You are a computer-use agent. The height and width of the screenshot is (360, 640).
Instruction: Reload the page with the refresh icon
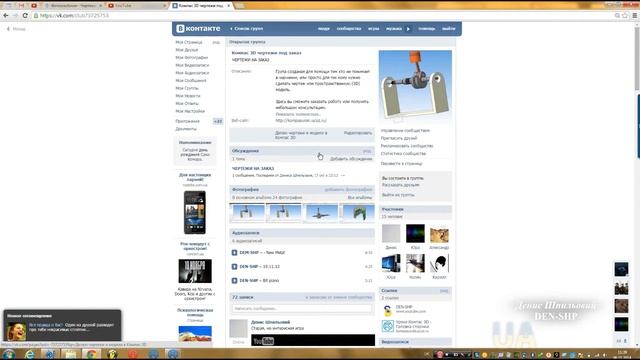pos(25,16)
